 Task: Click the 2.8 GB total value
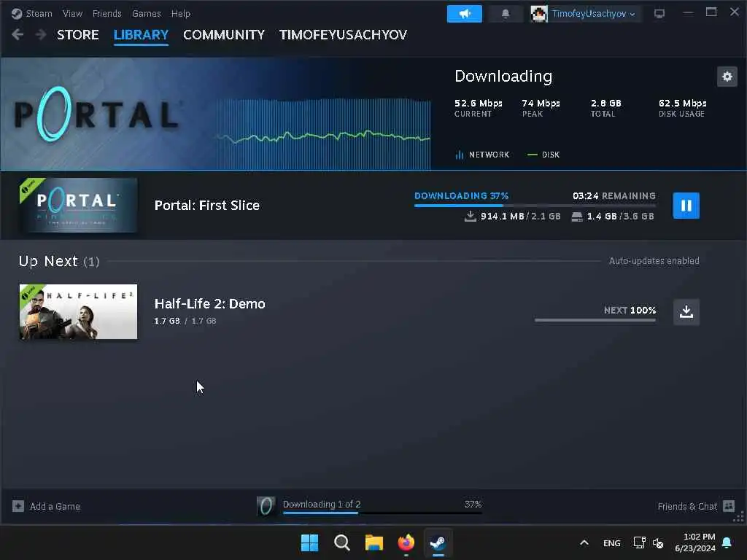pyautogui.click(x=606, y=104)
